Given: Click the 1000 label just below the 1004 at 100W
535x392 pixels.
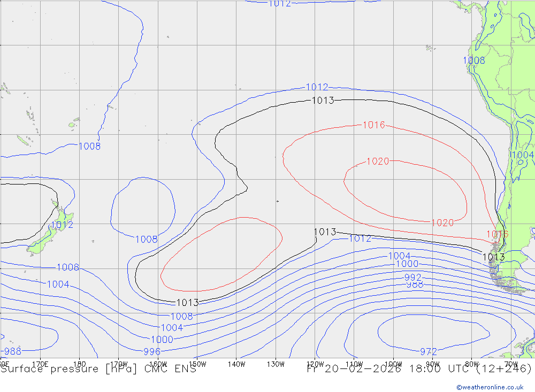Looking at the screenshot, I should point(407,264).
